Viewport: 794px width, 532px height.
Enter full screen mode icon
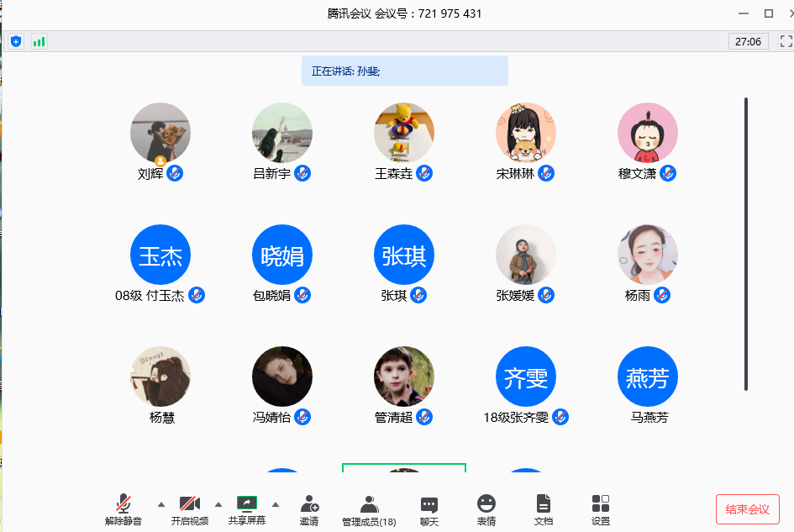tap(786, 41)
